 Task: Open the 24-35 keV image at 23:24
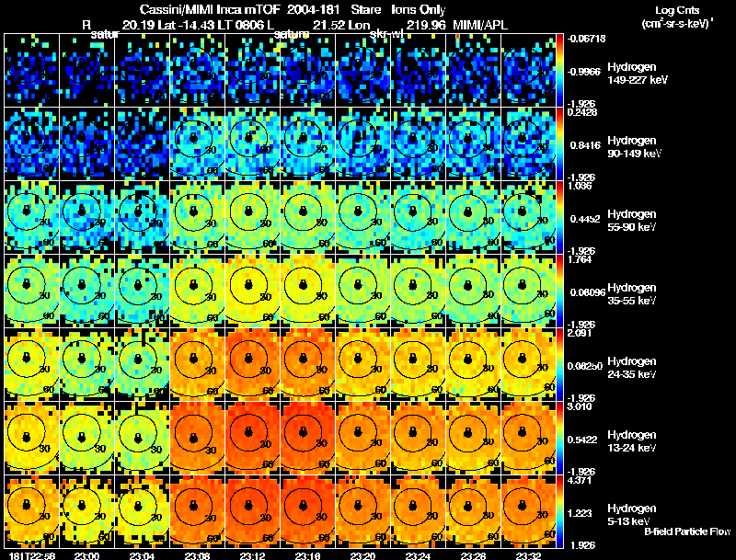click(418, 364)
